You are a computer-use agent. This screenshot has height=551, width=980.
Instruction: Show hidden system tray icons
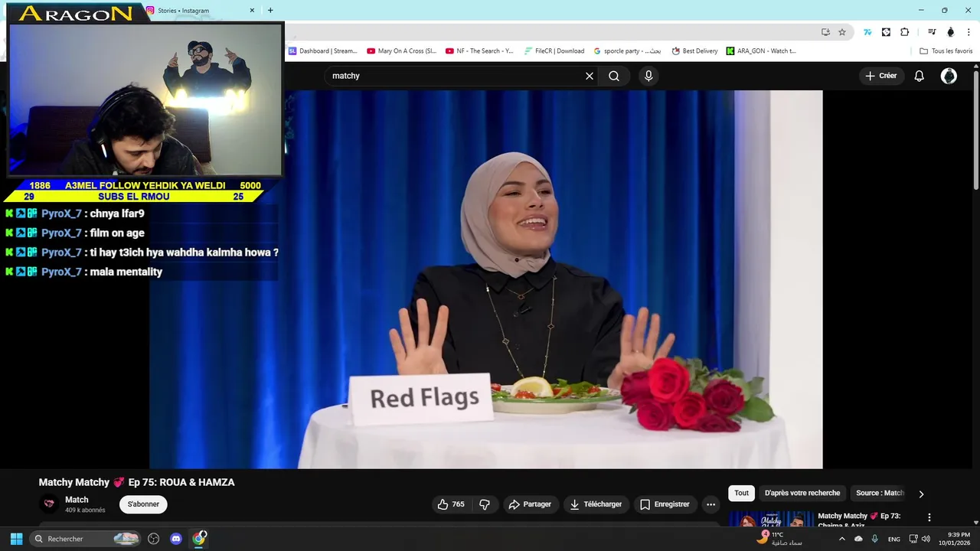[x=841, y=539]
